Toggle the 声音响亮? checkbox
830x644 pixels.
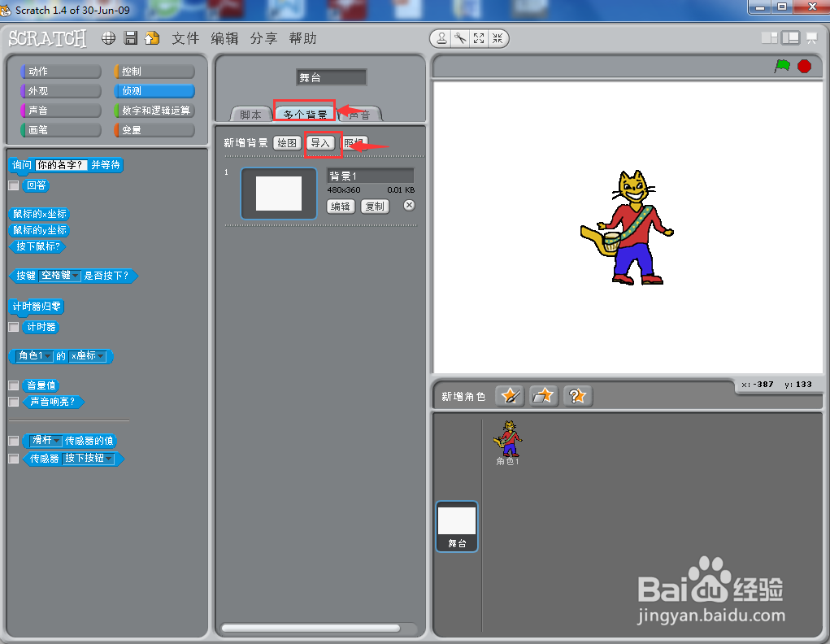tap(14, 402)
